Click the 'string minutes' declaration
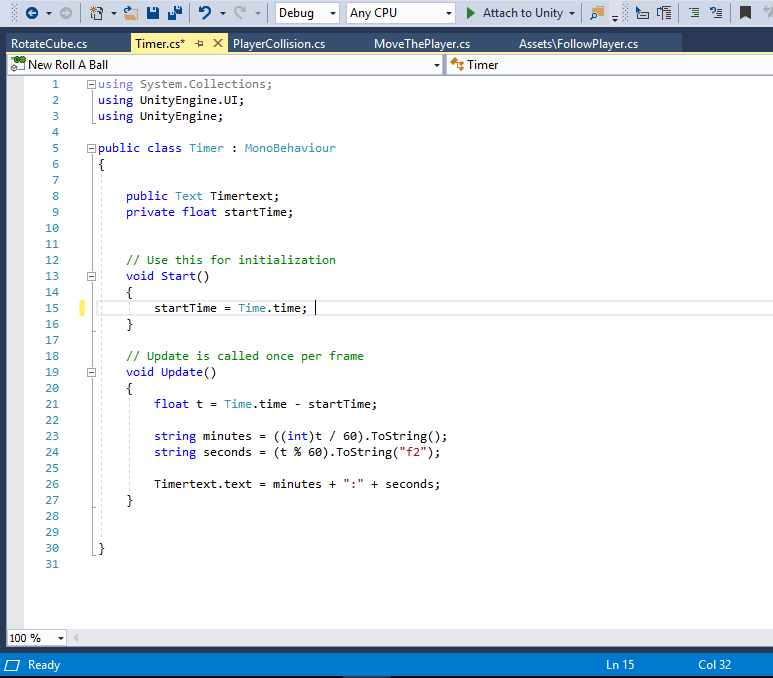The height and width of the screenshot is (678, 773). (x=203, y=436)
